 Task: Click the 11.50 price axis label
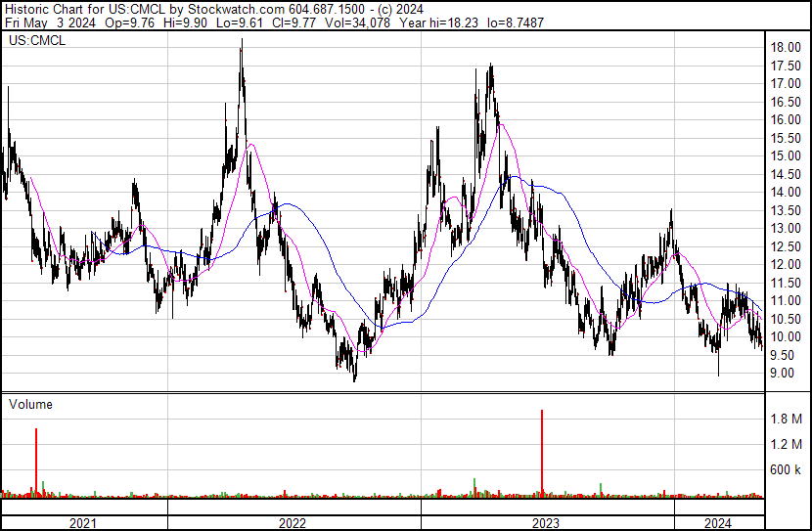(786, 283)
